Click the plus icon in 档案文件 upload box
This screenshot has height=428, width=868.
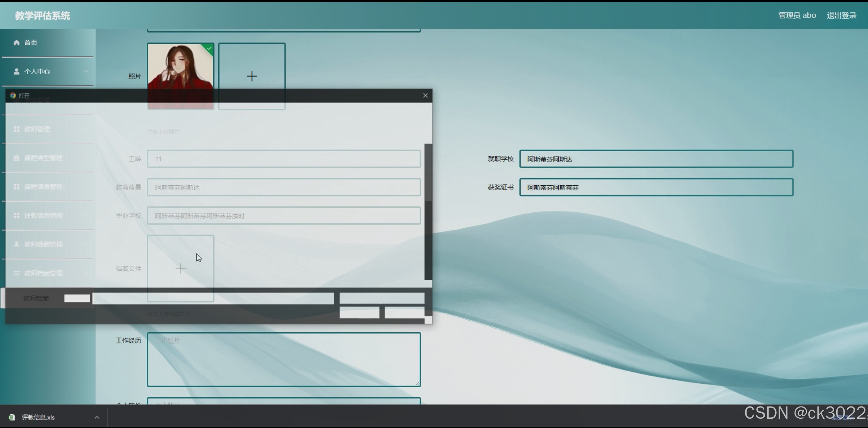click(180, 268)
